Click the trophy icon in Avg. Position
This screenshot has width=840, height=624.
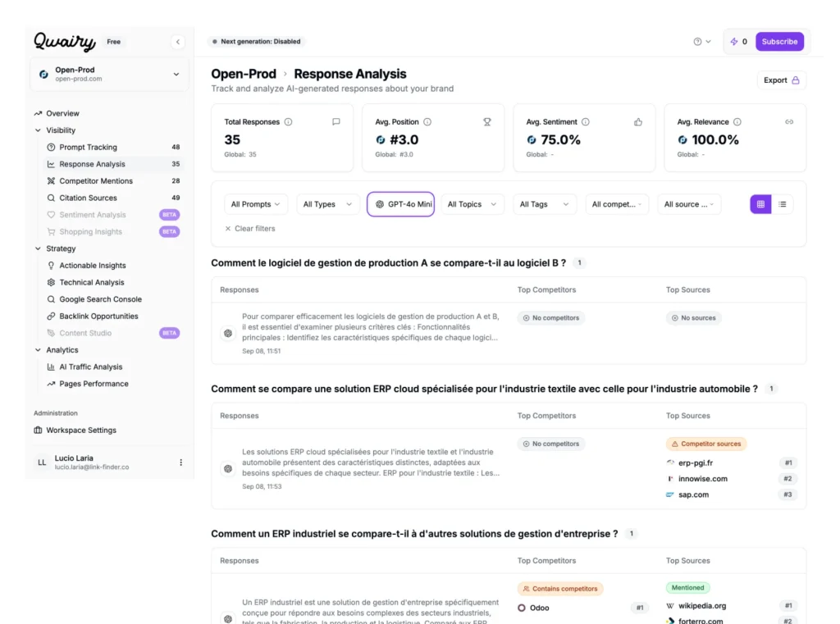[487, 121]
